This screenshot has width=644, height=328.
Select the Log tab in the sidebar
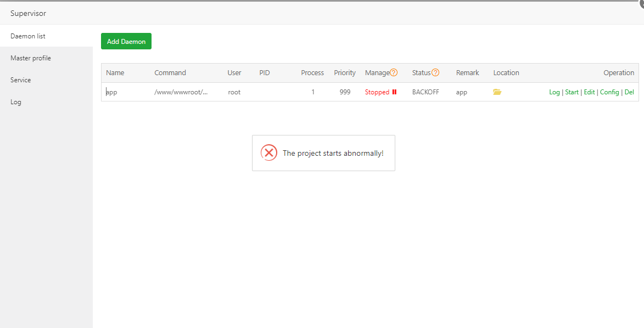(15, 102)
